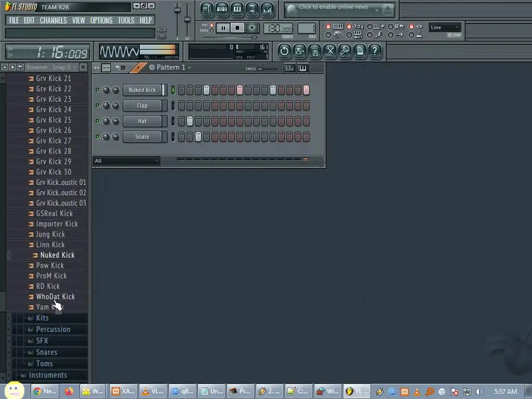Open the online news panel dropdown arrow
Screen dimensions: 532x399
pos(377,10)
